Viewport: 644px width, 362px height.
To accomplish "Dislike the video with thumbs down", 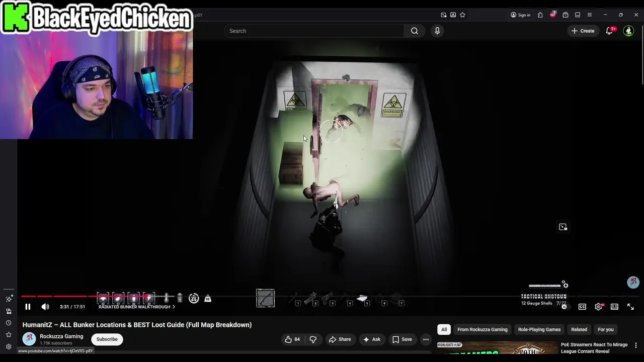I will point(313,339).
